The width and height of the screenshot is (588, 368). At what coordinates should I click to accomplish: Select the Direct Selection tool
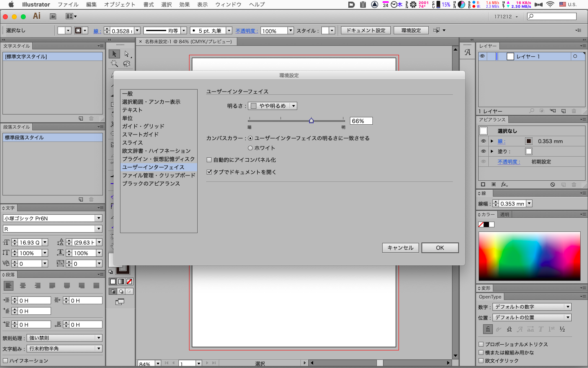(127, 54)
